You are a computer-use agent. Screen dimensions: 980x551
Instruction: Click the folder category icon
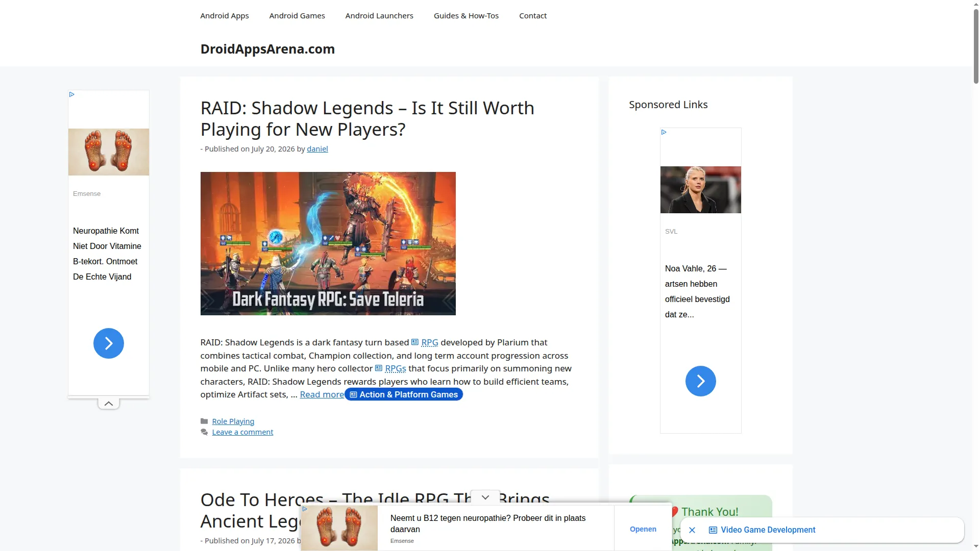tap(204, 421)
